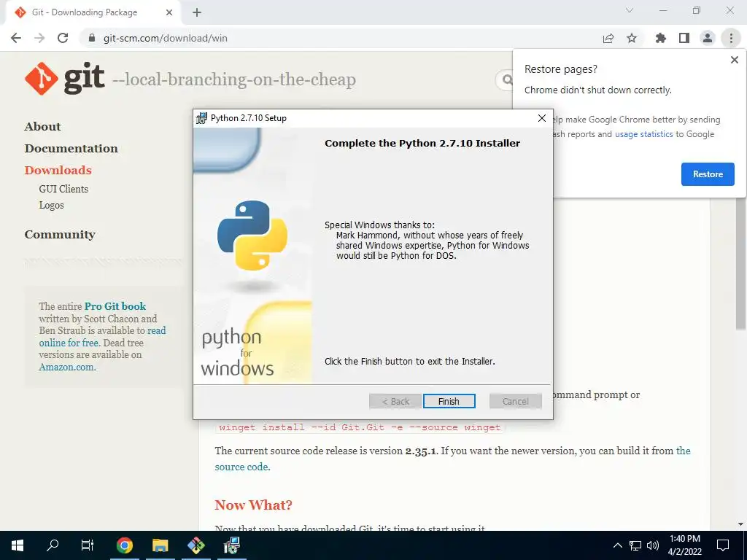The height and width of the screenshot is (560, 747).
Task: Go back in Chrome browser
Action: 16,38
